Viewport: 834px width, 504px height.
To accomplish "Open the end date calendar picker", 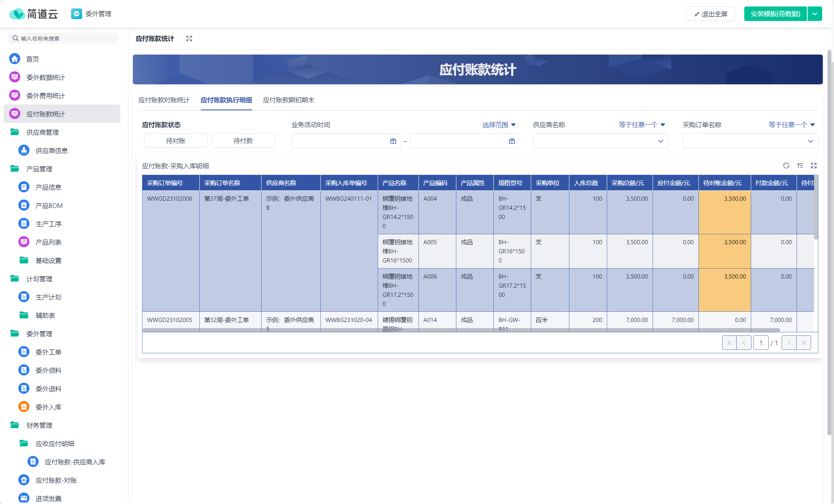I will coord(512,141).
